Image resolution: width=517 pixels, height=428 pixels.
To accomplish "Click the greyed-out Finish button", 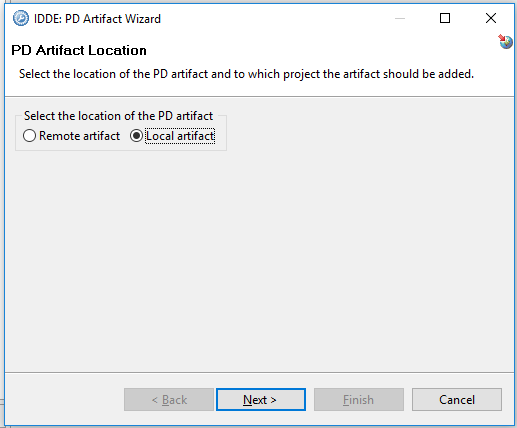I will [359, 399].
